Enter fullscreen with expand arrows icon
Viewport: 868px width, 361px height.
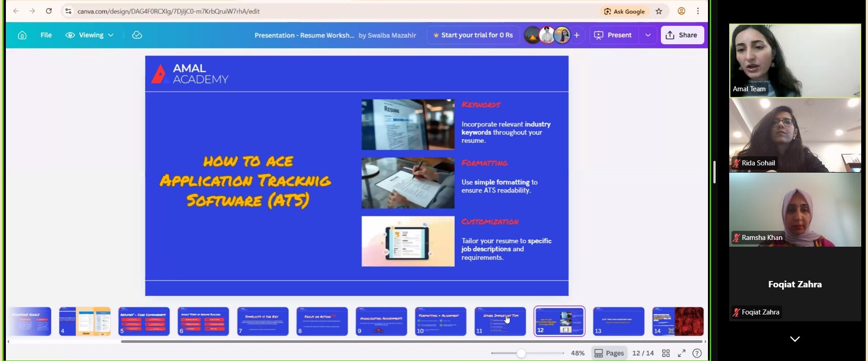pyautogui.click(x=682, y=353)
